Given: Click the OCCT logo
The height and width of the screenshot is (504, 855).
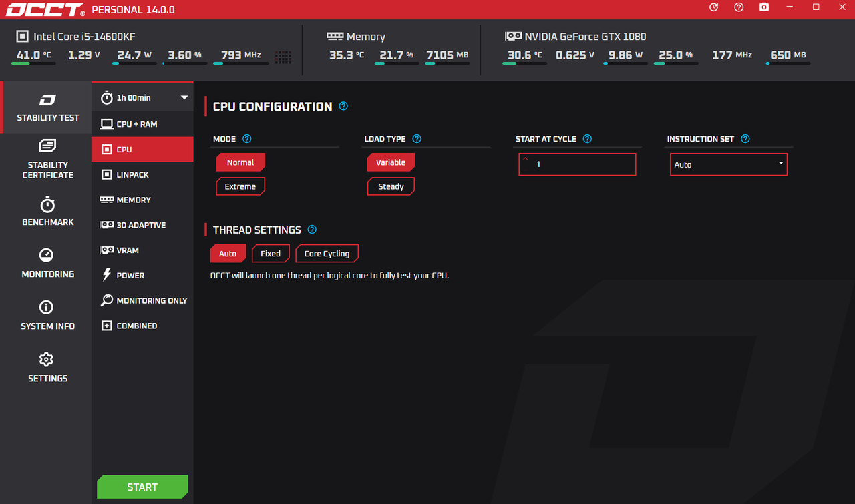Looking at the screenshot, I should point(45,10).
